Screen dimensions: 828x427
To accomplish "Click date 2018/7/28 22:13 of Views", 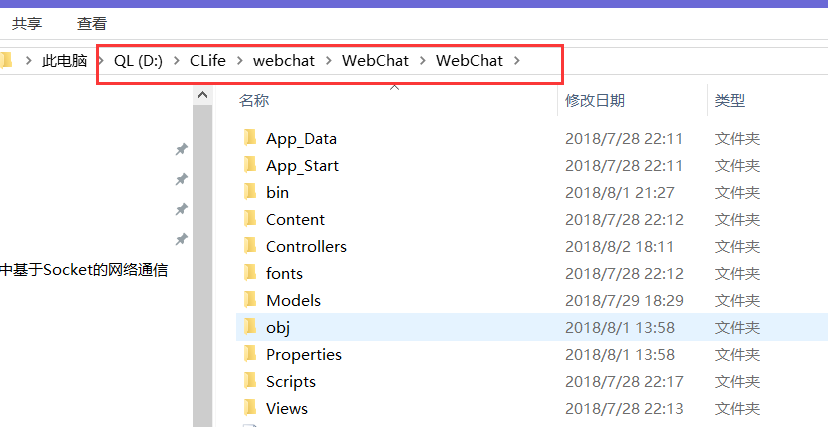I will pos(624,408).
